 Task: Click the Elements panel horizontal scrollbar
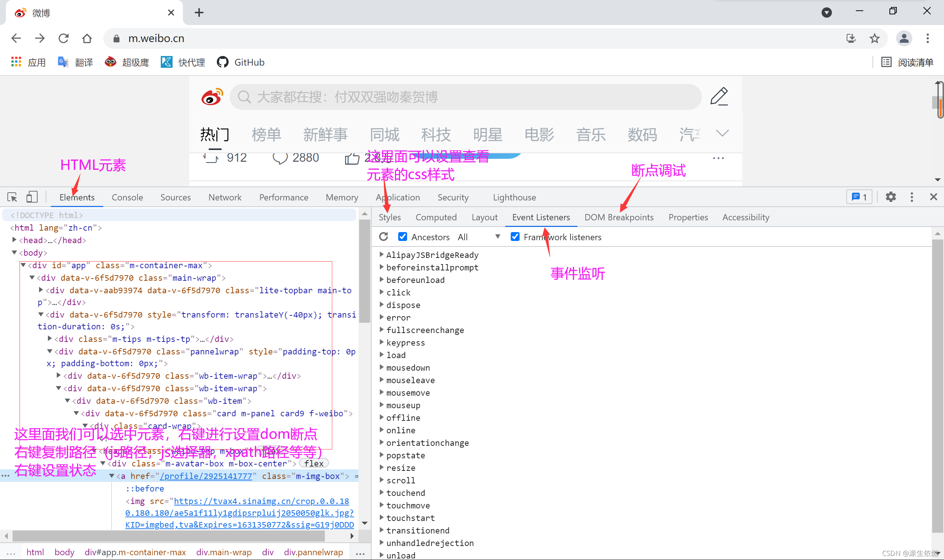[x=169, y=535]
